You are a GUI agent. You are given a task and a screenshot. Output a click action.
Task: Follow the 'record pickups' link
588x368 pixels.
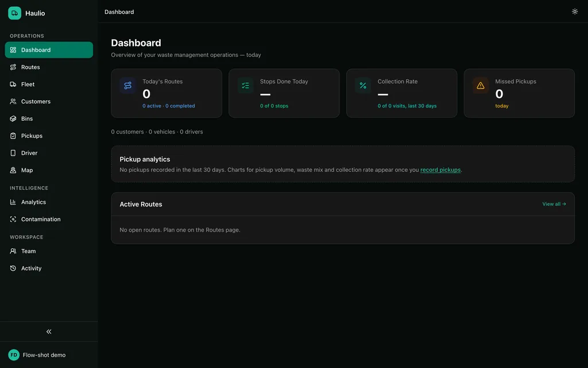point(440,170)
